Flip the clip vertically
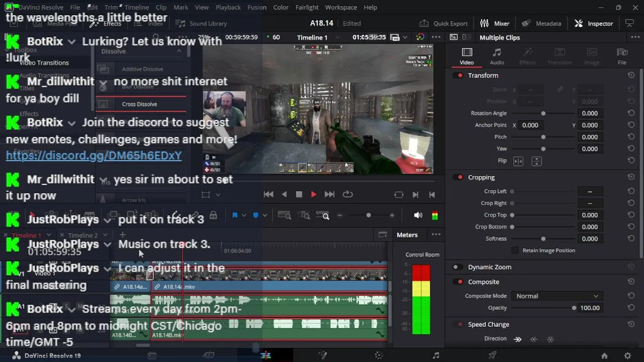Viewport: 644px width, 362px height. click(x=536, y=161)
